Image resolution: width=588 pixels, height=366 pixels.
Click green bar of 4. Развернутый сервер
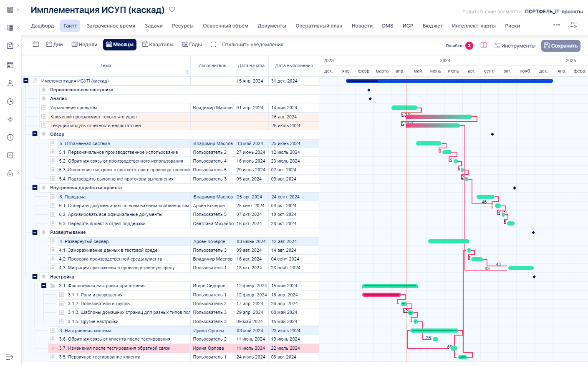[x=449, y=241]
